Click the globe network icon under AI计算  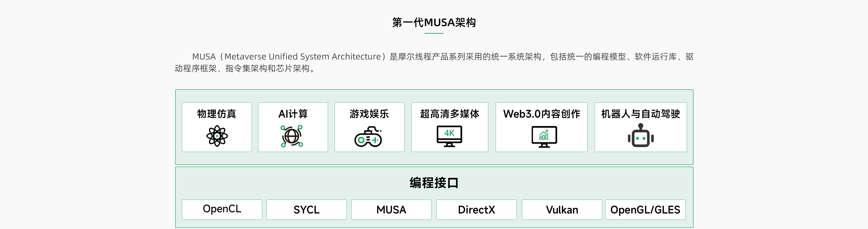[292, 136]
